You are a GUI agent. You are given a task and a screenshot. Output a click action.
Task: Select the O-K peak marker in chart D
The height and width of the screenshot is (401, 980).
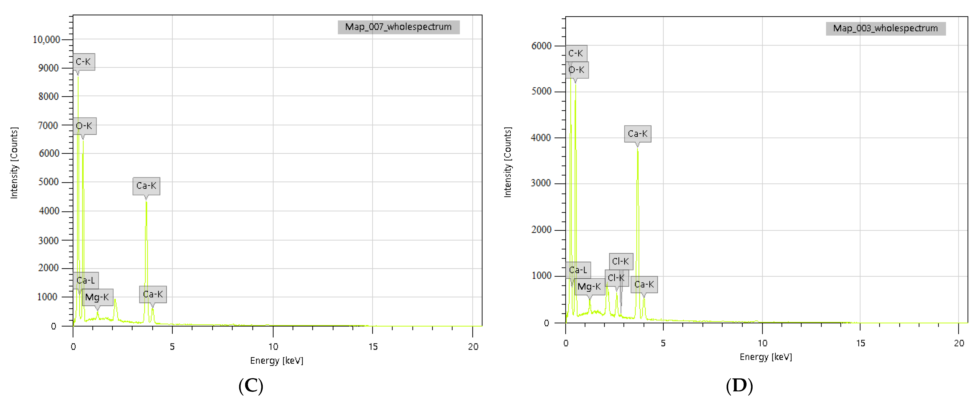pos(577,70)
